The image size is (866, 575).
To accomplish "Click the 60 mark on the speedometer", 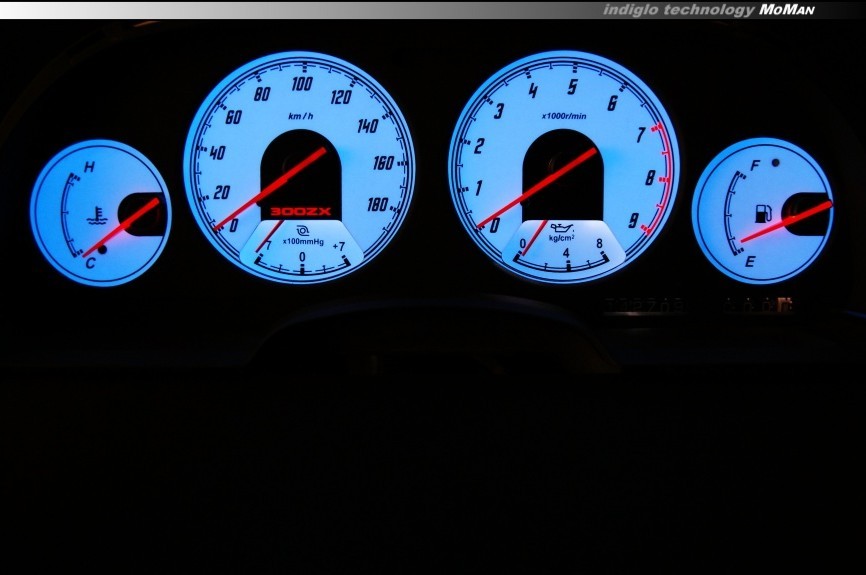I will (x=234, y=117).
